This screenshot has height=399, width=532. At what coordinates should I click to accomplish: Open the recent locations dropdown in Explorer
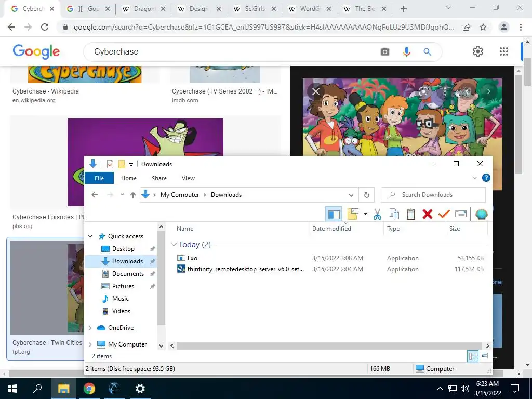pos(122,195)
